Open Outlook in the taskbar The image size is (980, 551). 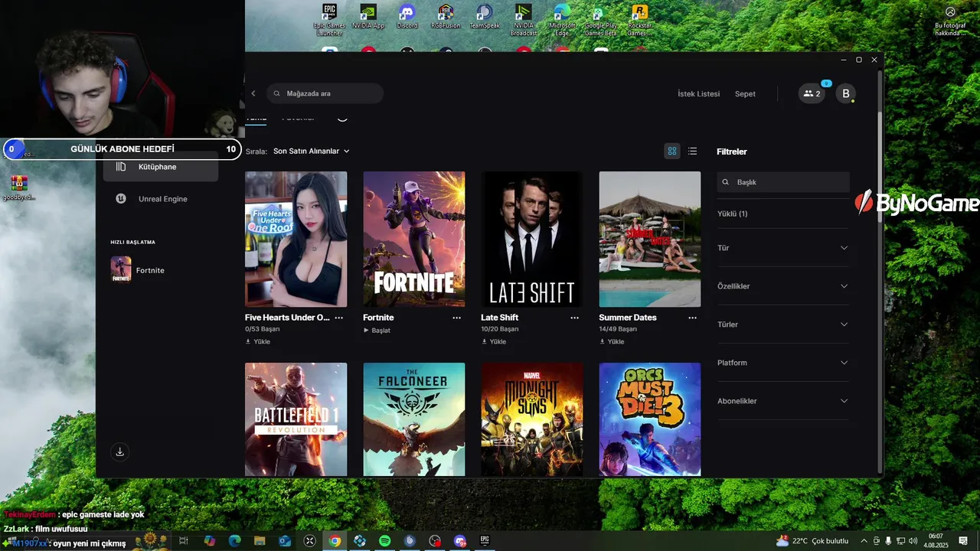point(285,541)
